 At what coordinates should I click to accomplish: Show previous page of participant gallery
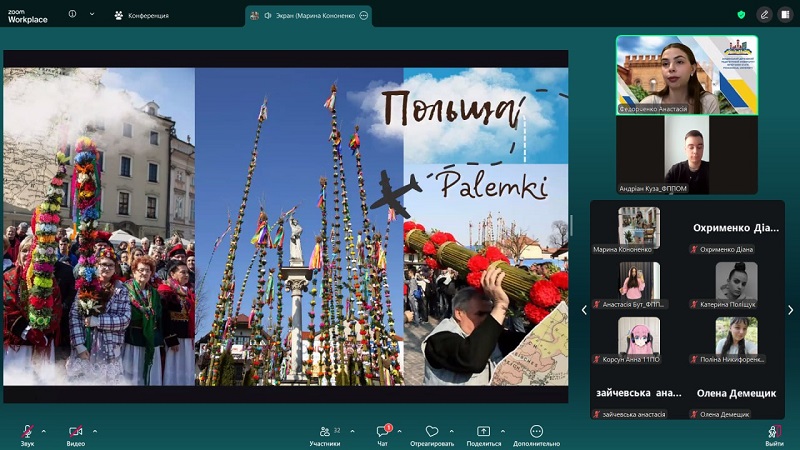point(584,310)
